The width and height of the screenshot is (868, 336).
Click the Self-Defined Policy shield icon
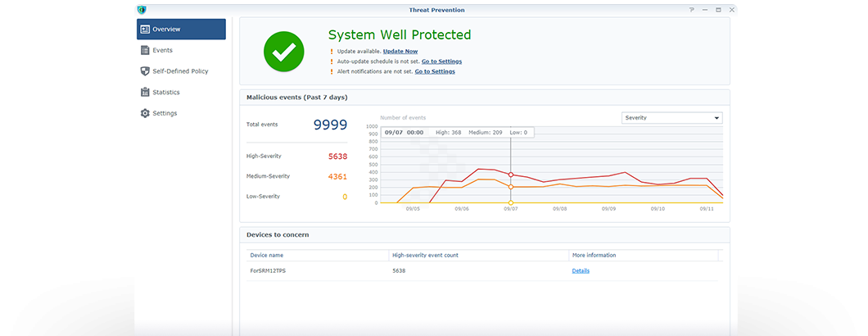[x=145, y=71]
